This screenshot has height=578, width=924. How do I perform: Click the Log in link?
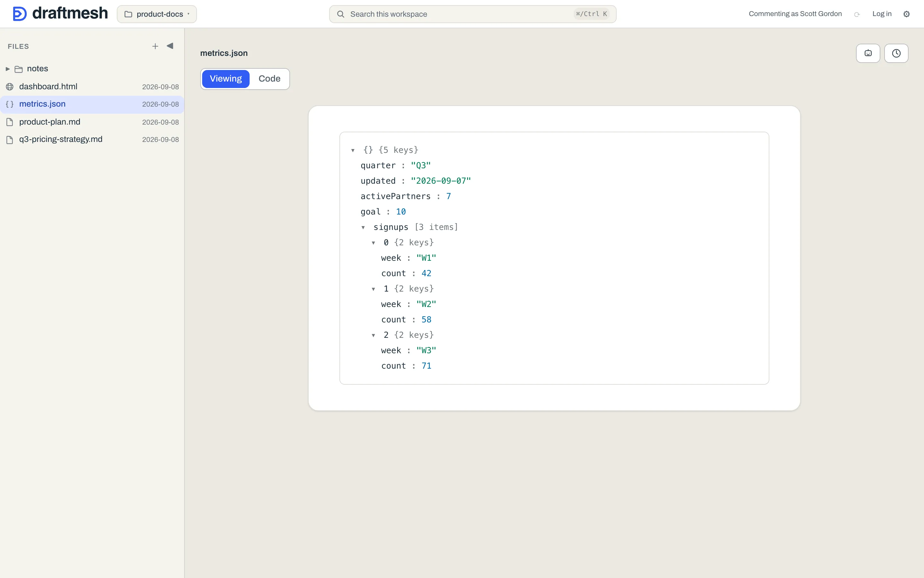(882, 14)
